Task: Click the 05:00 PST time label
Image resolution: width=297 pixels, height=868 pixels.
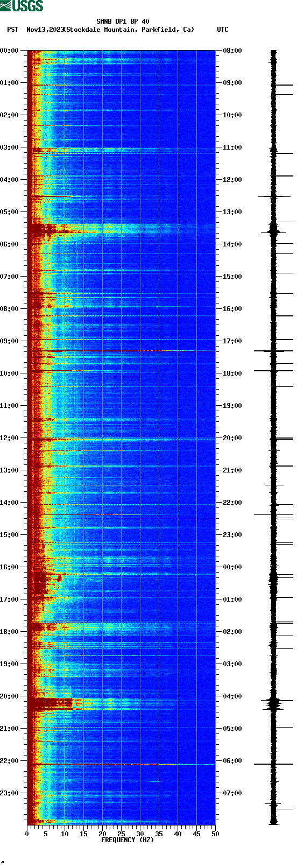Action: [x=10, y=212]
